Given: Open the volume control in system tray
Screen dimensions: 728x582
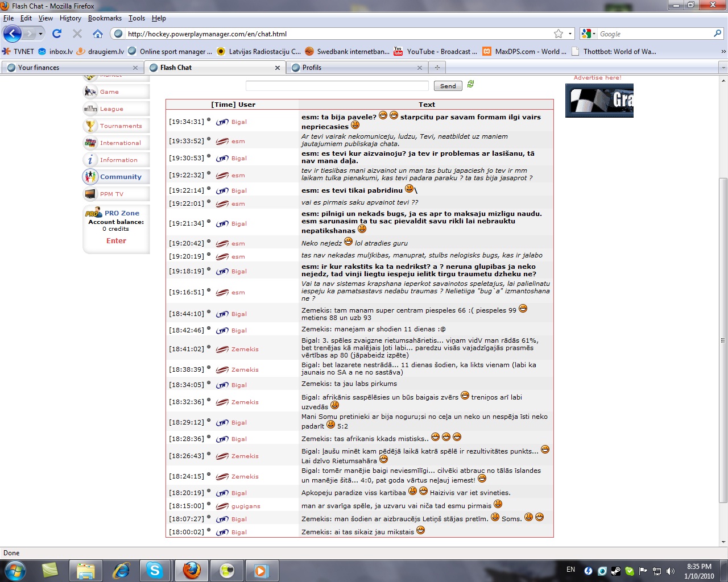Looking at the screenshot, I should 671,571.
